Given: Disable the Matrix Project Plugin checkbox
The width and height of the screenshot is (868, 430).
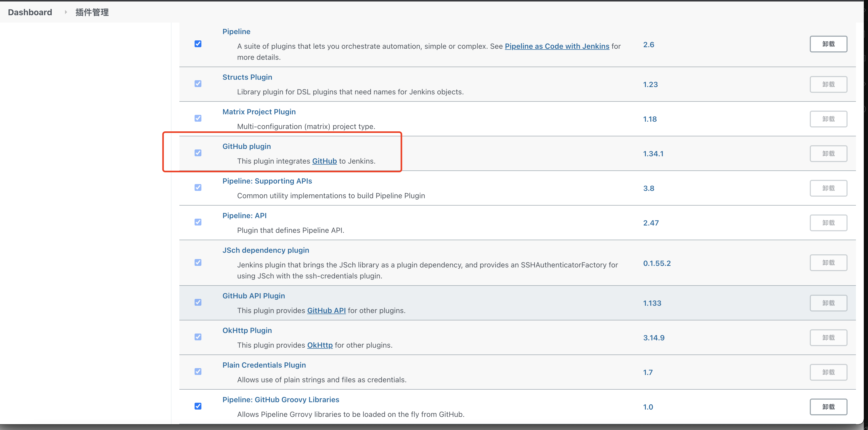Looking at the screenshot, I should (198, 118).
